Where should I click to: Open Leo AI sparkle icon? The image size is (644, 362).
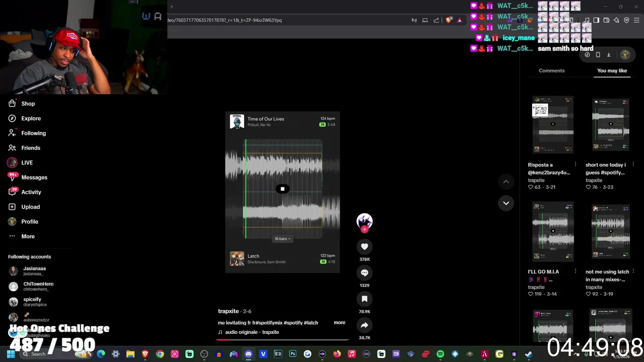click(616, 20)
